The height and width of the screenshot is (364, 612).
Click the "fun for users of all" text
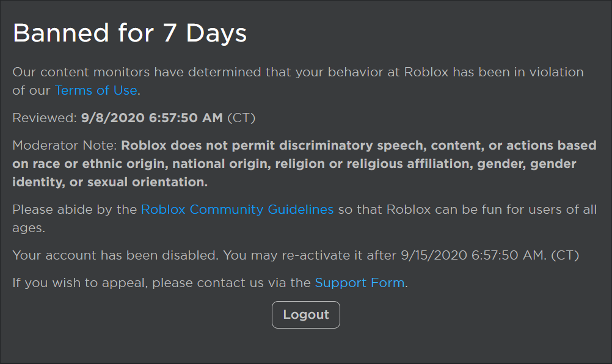[539, 209]
